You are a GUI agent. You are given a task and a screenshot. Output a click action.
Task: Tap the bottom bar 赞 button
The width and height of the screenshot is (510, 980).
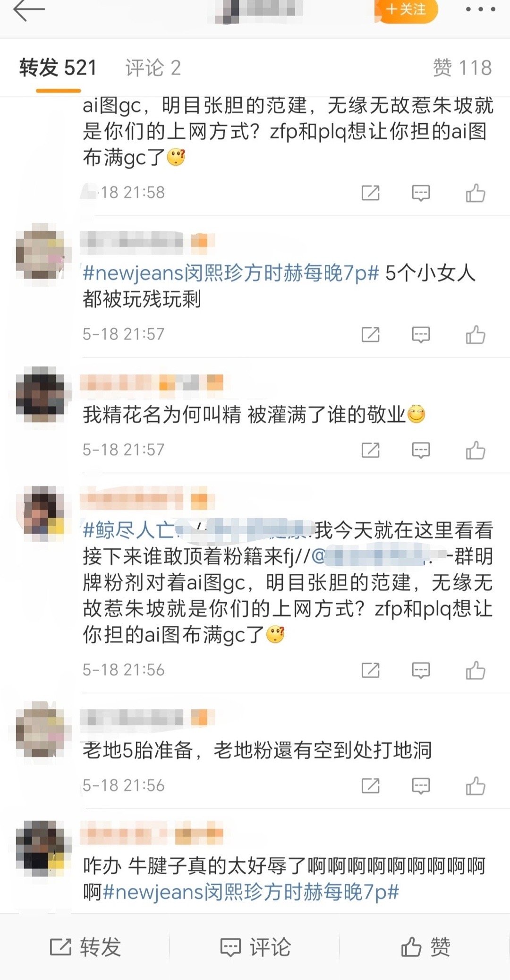426,947
